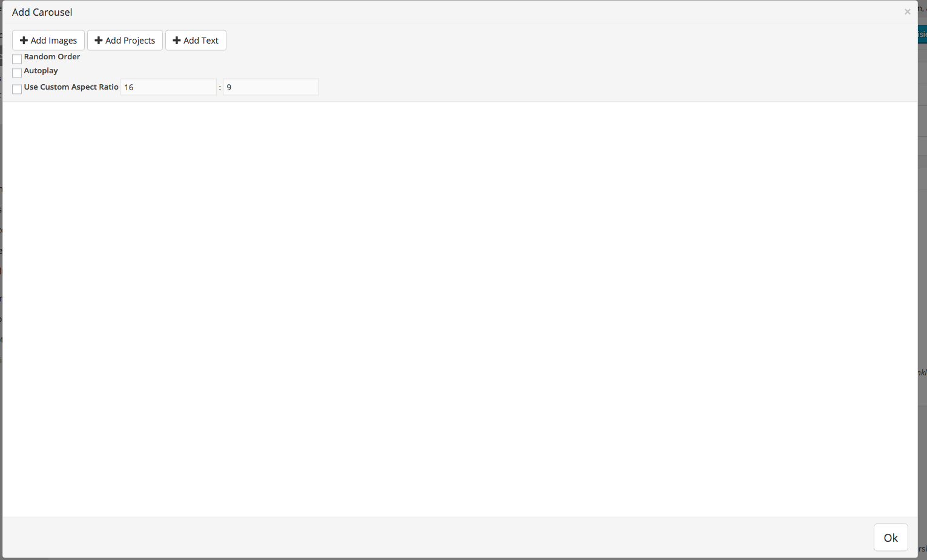Click the Autoplay label text
This screenshot has height=560, width=927.
[41, 71]
